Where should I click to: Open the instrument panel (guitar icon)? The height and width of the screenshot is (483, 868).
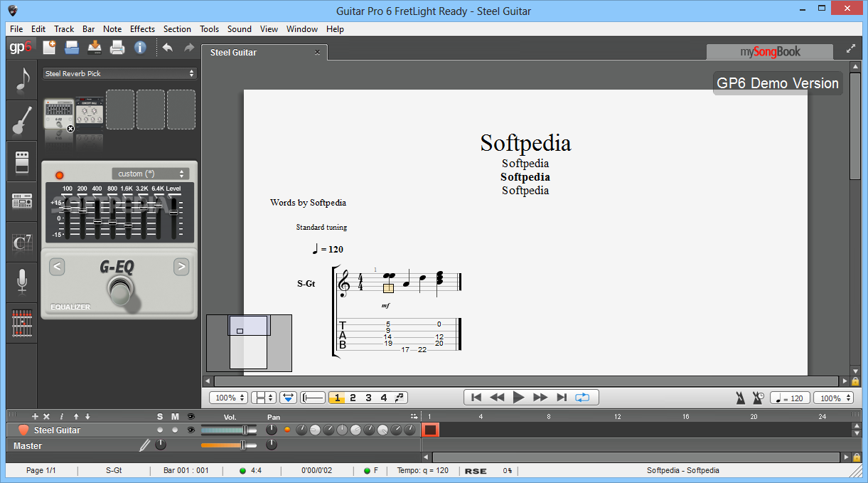(22, 121)
